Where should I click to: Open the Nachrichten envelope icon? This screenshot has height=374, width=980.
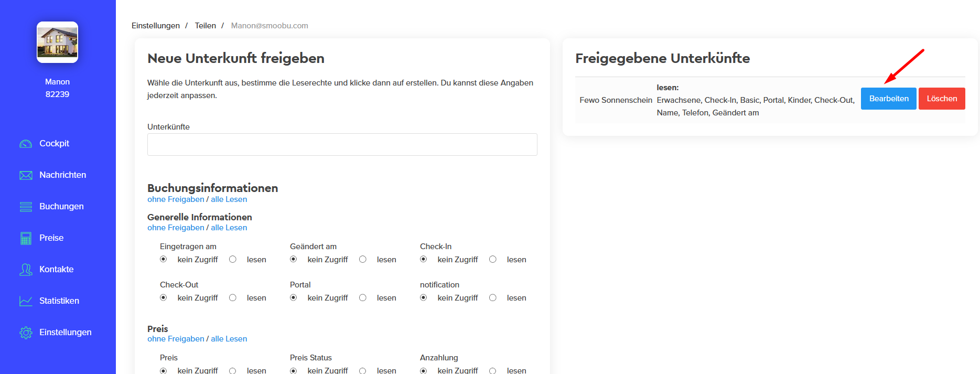[26, 175]
